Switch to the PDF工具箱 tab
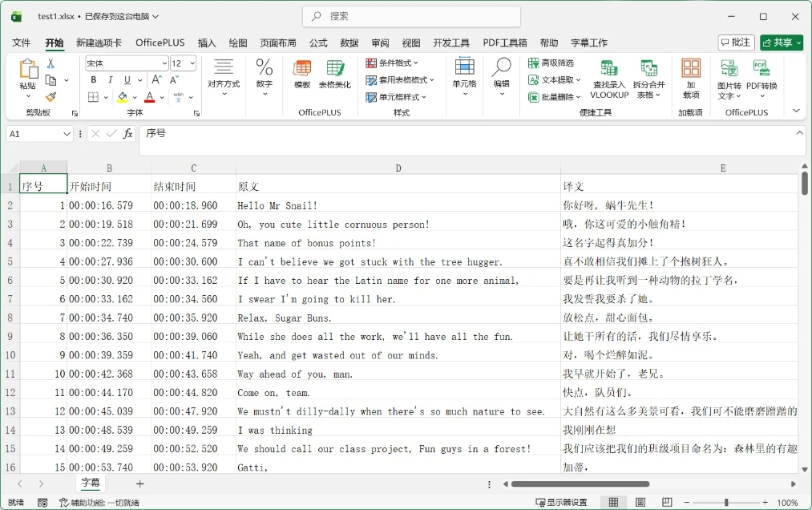Image resolution: width=812 pixels, height=510 pixels. [505, 42]
